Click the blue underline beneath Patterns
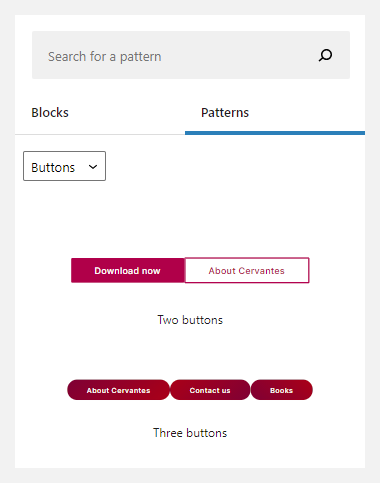The height and width of the screenshot is (483, 380). 275,133
